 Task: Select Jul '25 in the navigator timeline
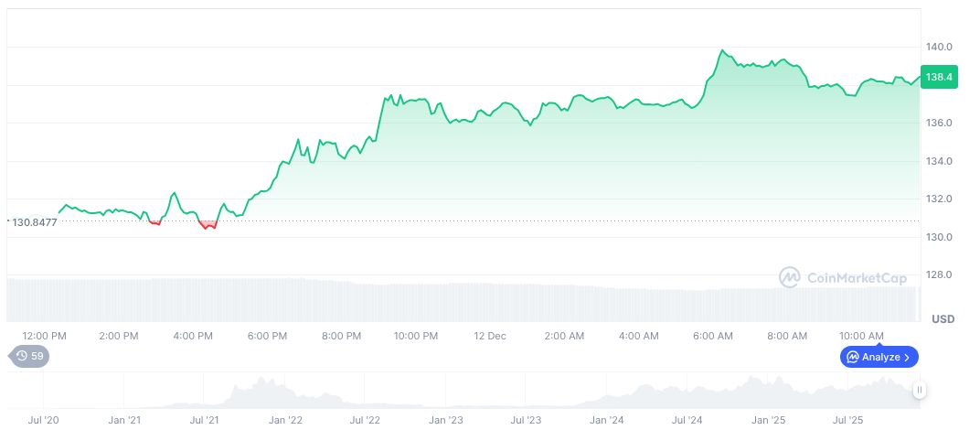(x=849, y=420)
